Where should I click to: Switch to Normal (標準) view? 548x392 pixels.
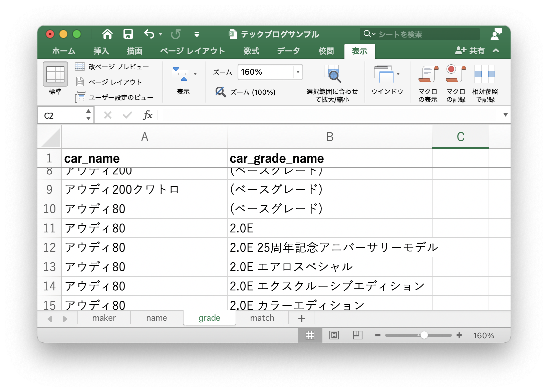(x=55, y=74)
